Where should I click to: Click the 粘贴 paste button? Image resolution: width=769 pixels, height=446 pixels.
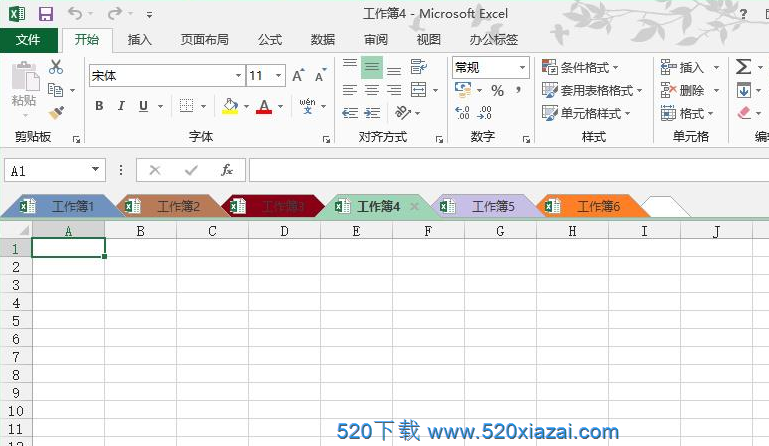click(24, 87)
